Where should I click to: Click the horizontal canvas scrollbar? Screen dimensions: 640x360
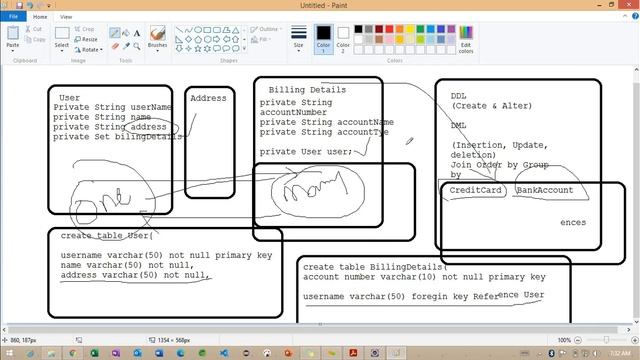point(313,329)
